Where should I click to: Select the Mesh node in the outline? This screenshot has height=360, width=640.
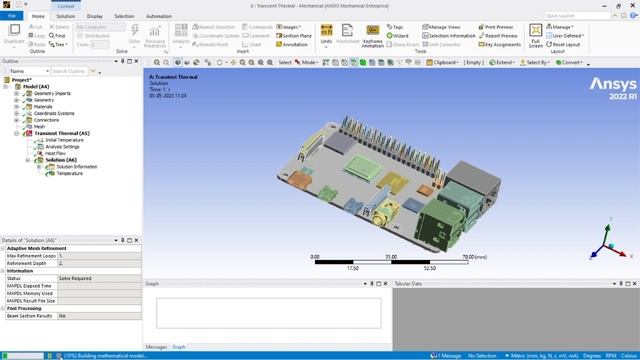pyautogui.click(x=39, y=127)
